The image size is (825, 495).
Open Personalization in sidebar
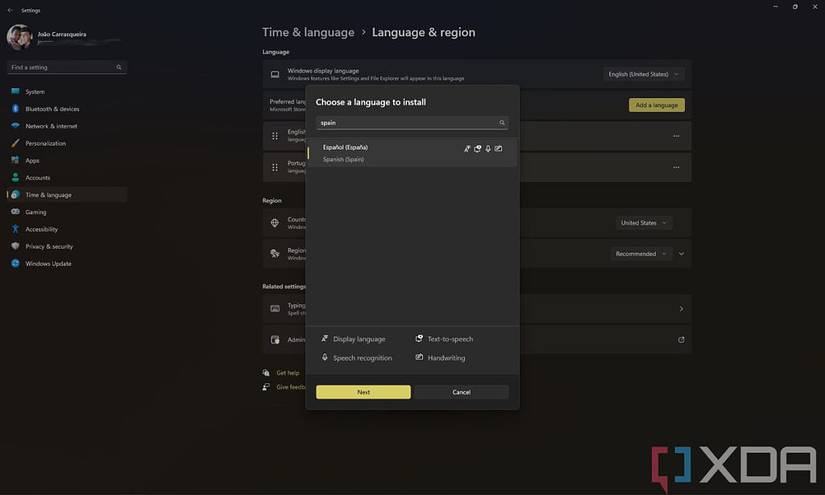tap(66, 143)
